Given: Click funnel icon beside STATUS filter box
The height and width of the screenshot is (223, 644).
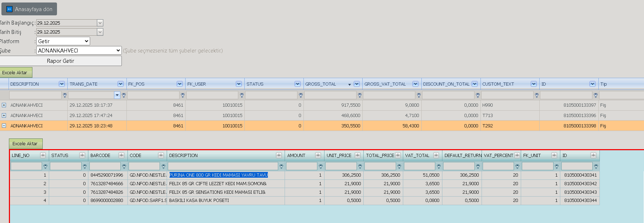Looking at the screenshot, I should pos(301,95).
